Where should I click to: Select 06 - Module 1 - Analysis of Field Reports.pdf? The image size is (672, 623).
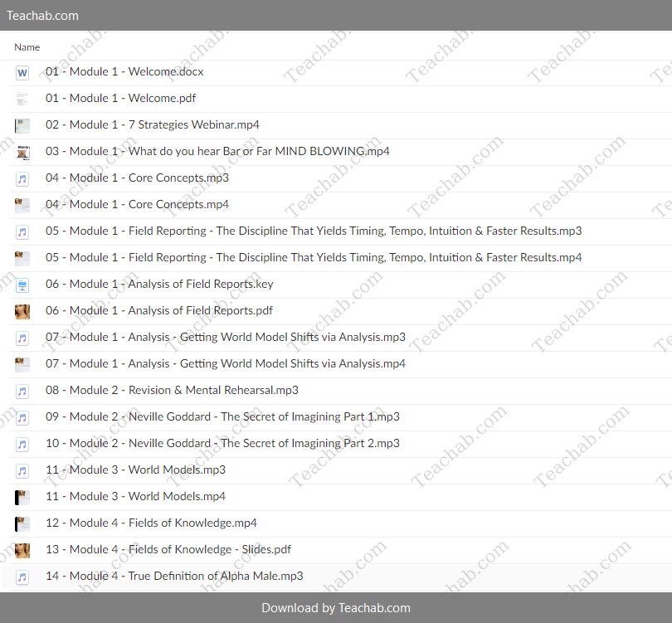pos(159,310)
